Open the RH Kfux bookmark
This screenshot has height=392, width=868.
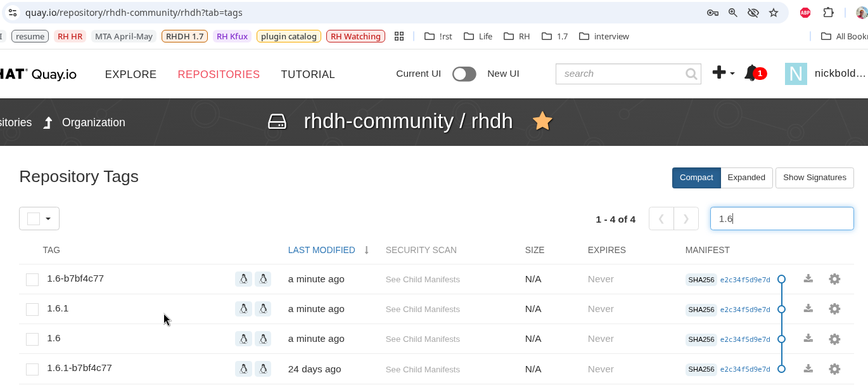(232, 36)
